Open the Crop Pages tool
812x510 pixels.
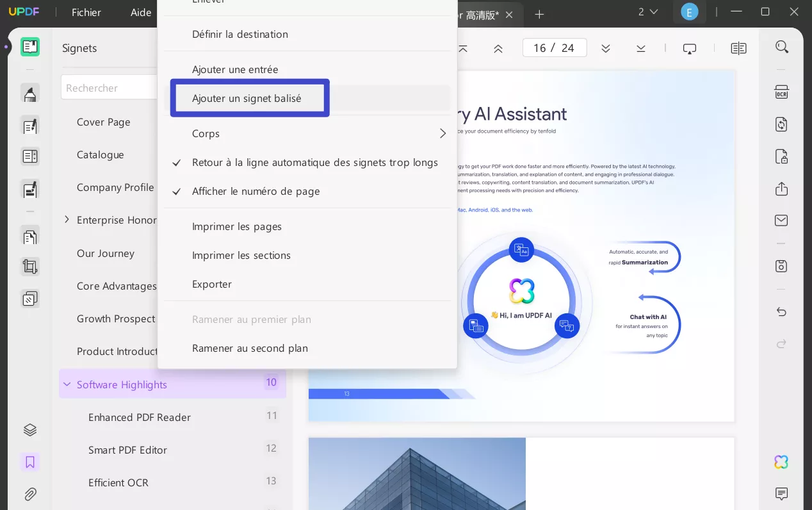click(x=30, y=267)
